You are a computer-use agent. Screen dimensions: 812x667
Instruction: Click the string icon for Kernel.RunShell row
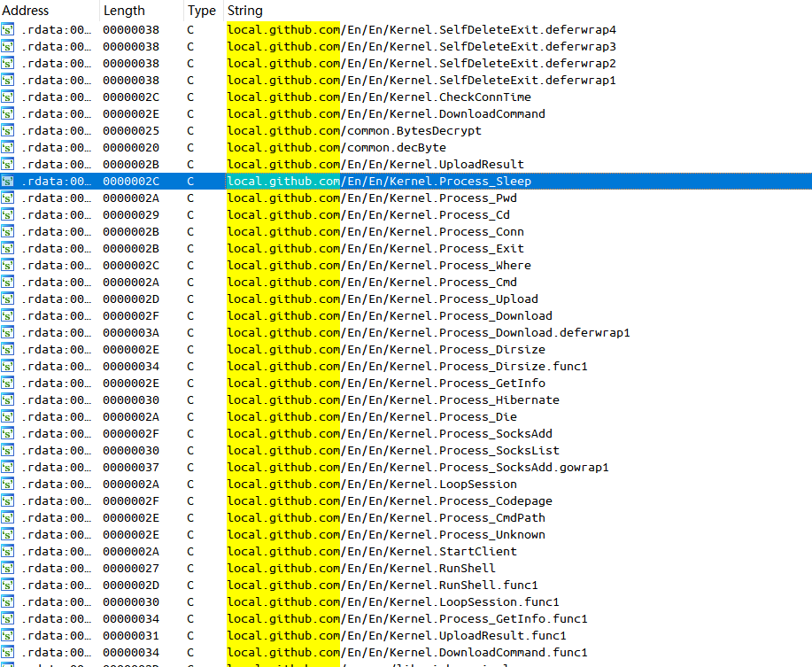[x=8, y=569]
